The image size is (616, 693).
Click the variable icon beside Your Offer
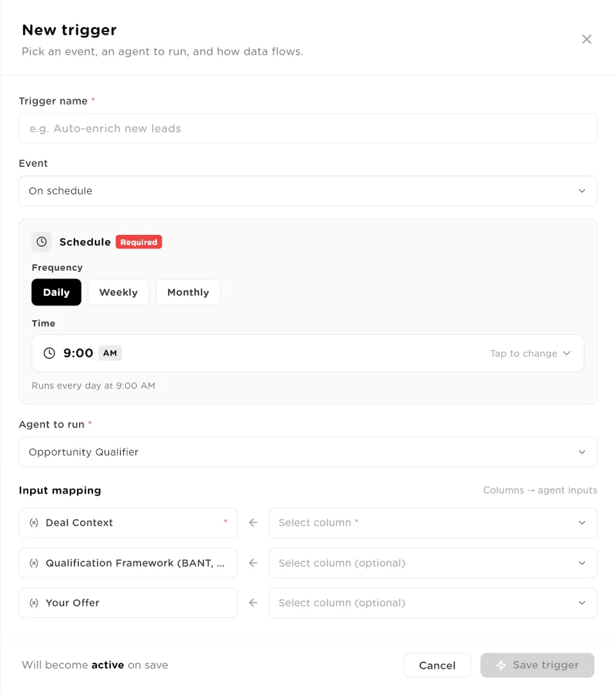pos(34,603)
